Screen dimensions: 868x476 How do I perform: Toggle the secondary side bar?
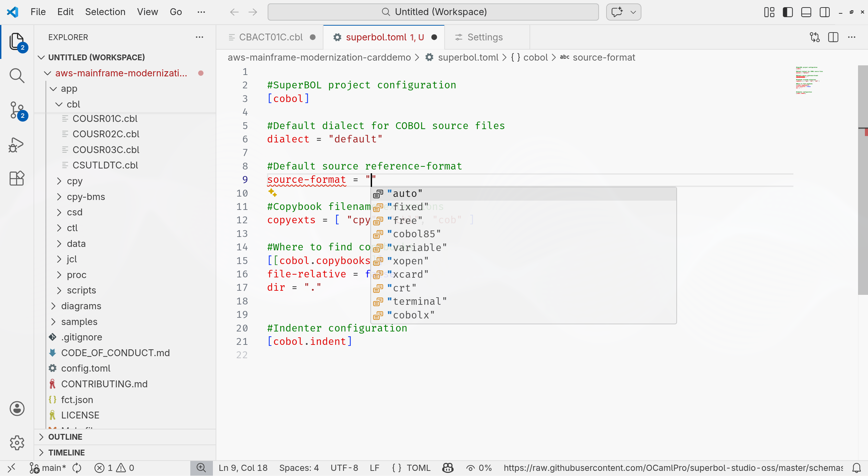point(825,12)
